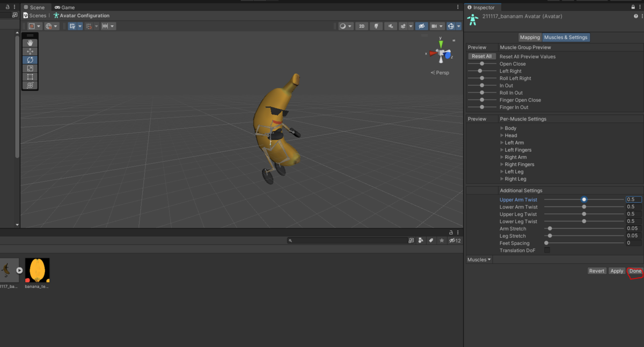Screen dimensions: 644x347
Task: Toggle the Inspector lock icon
Action: [634, 8]
